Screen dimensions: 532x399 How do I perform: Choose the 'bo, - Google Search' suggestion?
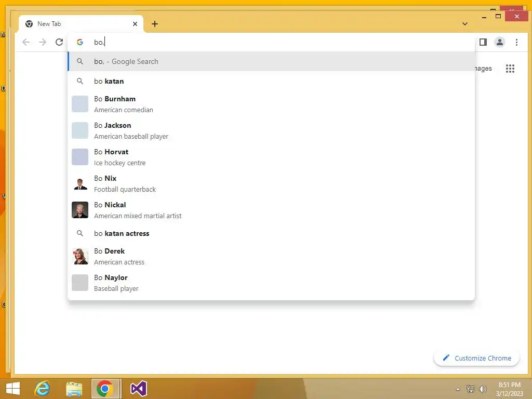[x=271, y=61]
